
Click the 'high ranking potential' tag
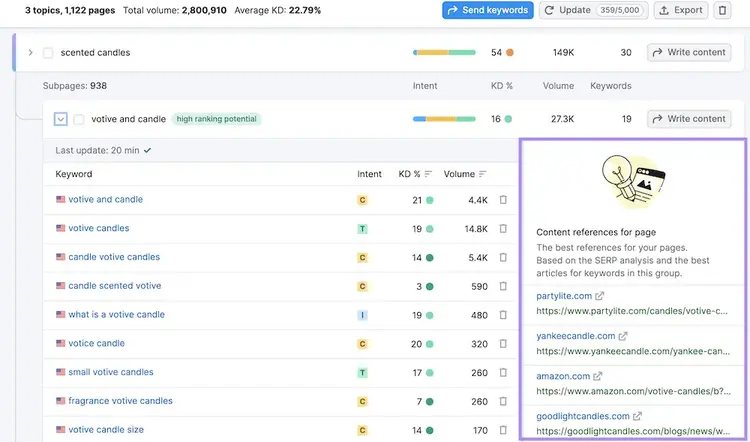click(216, 119)
